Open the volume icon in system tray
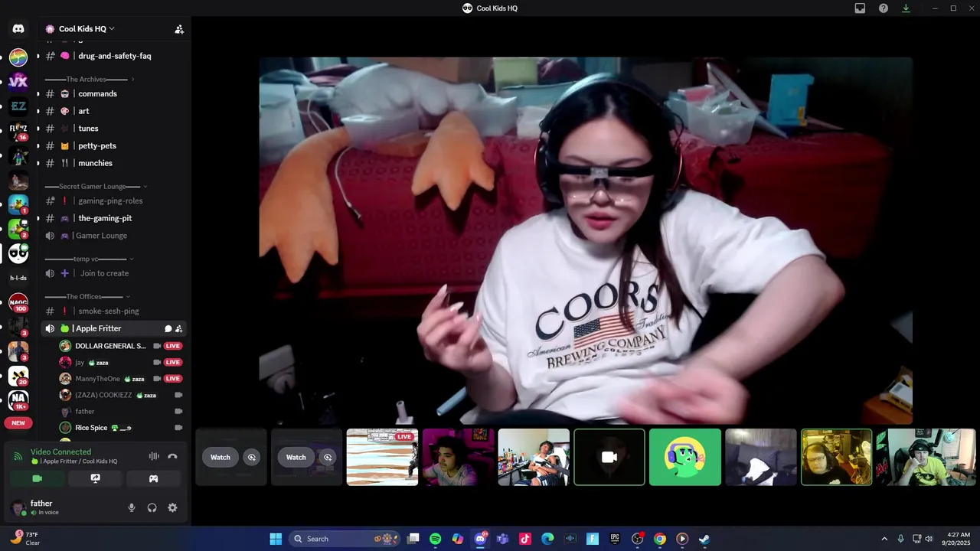This screenshot has height=551, width=980. point(929,539)
